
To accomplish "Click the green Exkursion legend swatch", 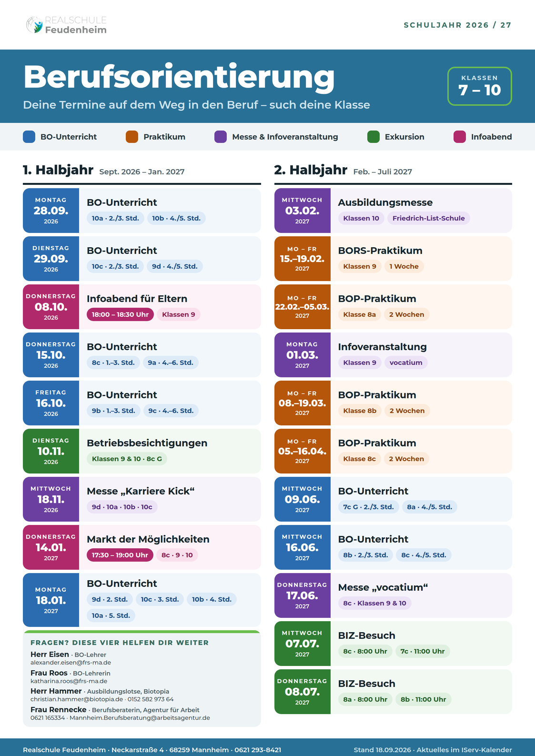I will (373, 137).
